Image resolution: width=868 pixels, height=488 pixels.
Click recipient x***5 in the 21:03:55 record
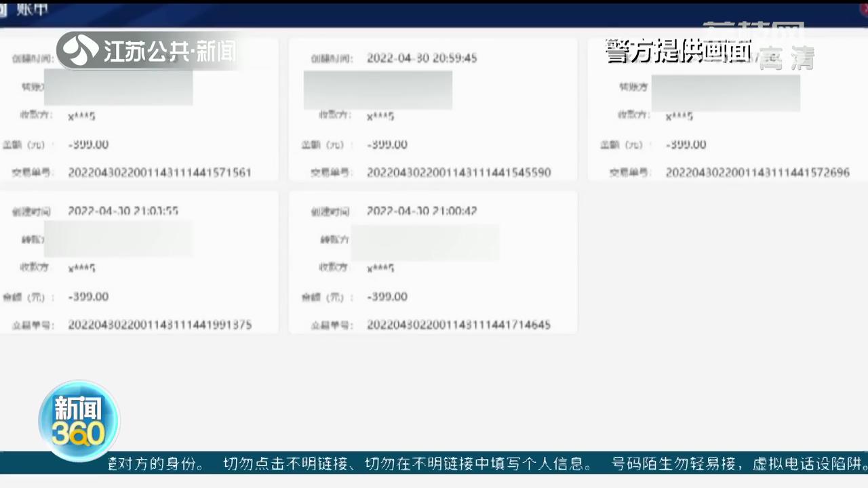81,268
